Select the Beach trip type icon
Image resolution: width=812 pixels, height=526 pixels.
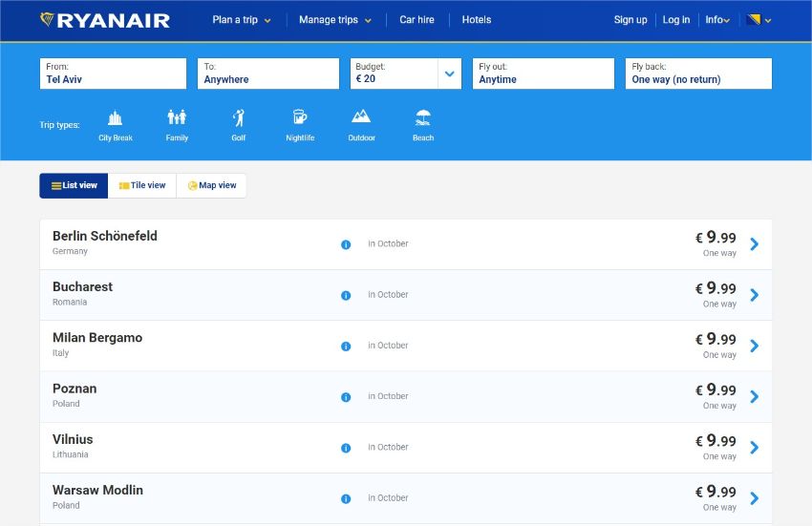tap(423, 117)
